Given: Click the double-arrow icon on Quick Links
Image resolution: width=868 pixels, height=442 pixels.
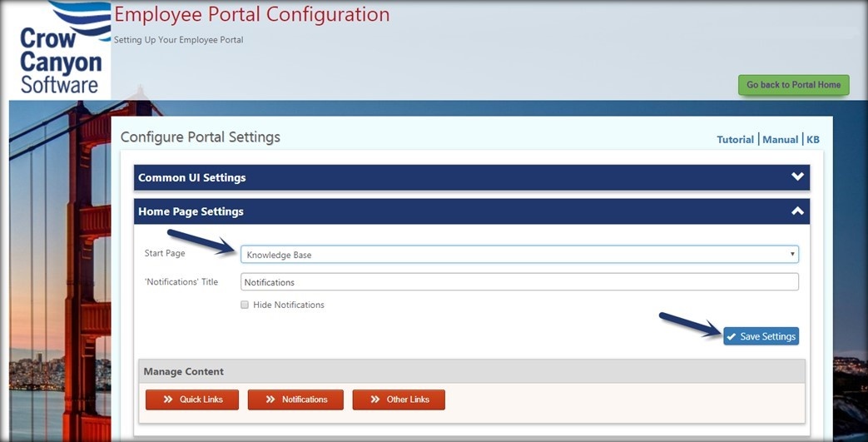Looking at the screenshot, I should [168, 400].
